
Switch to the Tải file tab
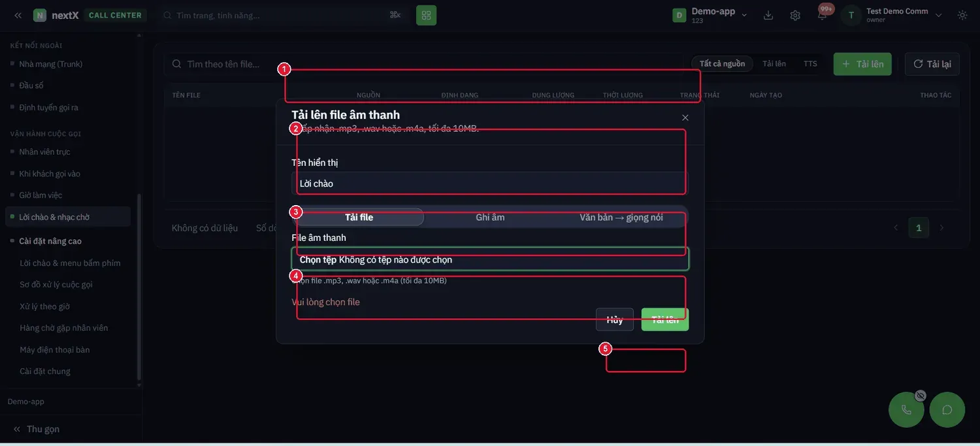tap(359, 217)
